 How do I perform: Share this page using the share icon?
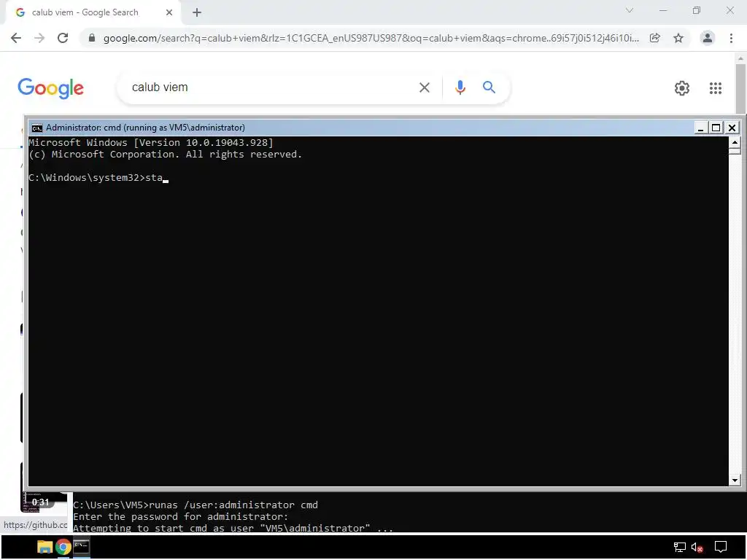pyautogui.click(x=655, y=38)
